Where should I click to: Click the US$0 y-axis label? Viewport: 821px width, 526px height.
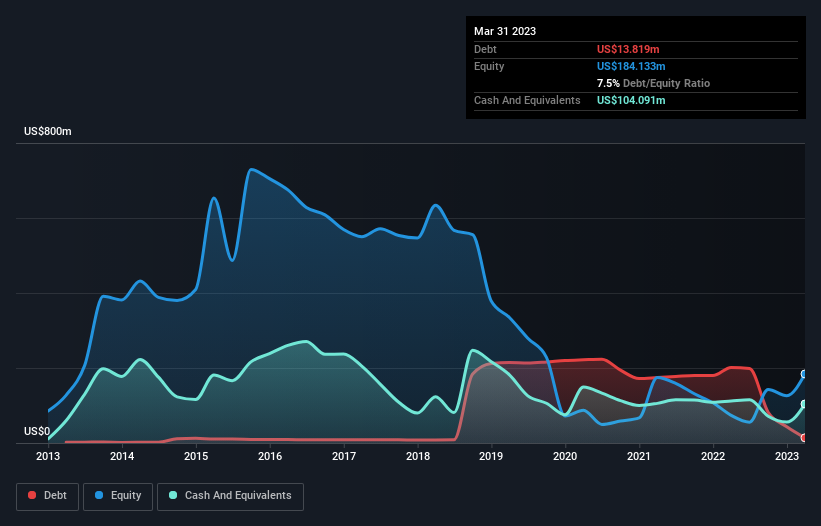pos(37,431)
